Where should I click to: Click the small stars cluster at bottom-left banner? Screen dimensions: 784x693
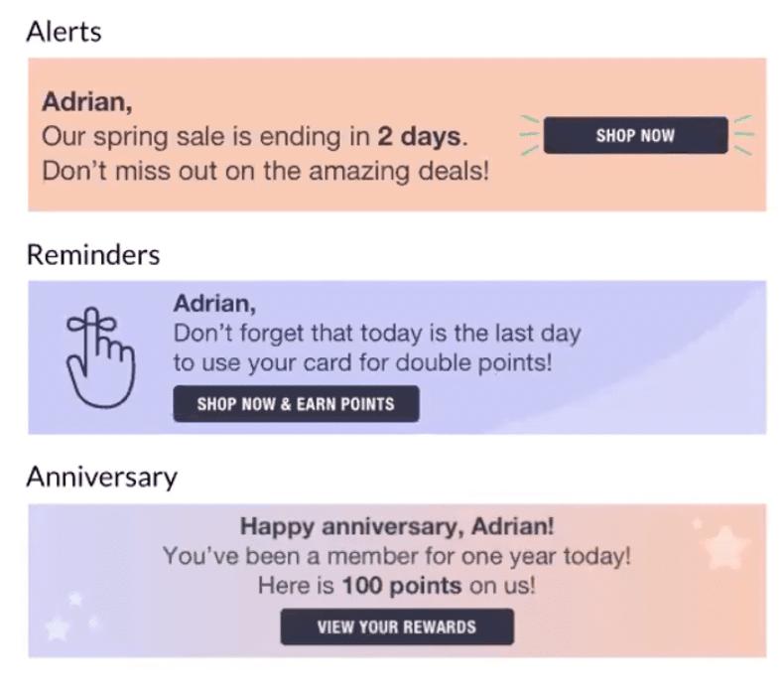71,617
